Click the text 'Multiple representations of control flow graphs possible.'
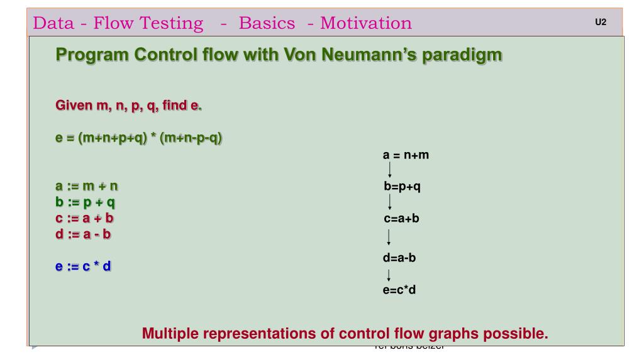This screenshot has width=644, height=362. pos(345,334)
